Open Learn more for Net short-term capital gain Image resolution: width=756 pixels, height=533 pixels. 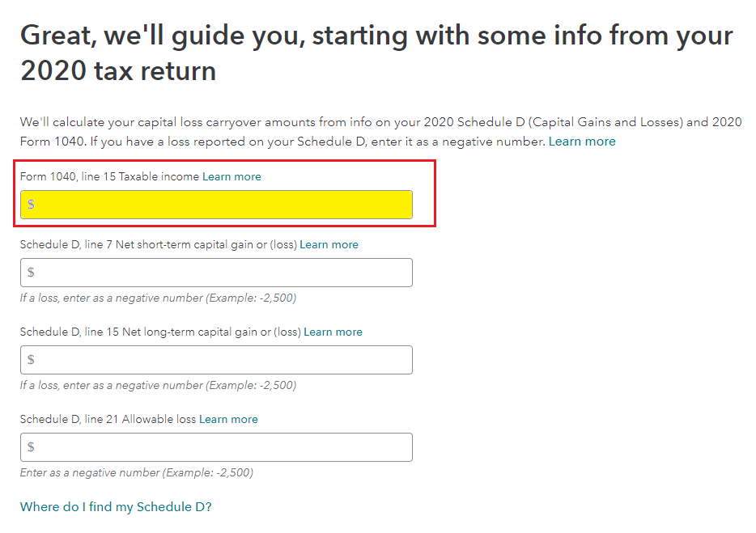click(x=329, y=244)
